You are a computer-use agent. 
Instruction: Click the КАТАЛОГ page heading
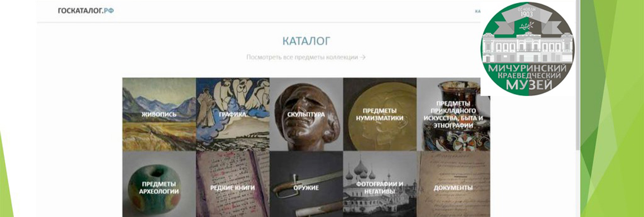click(x=306, y=41)
